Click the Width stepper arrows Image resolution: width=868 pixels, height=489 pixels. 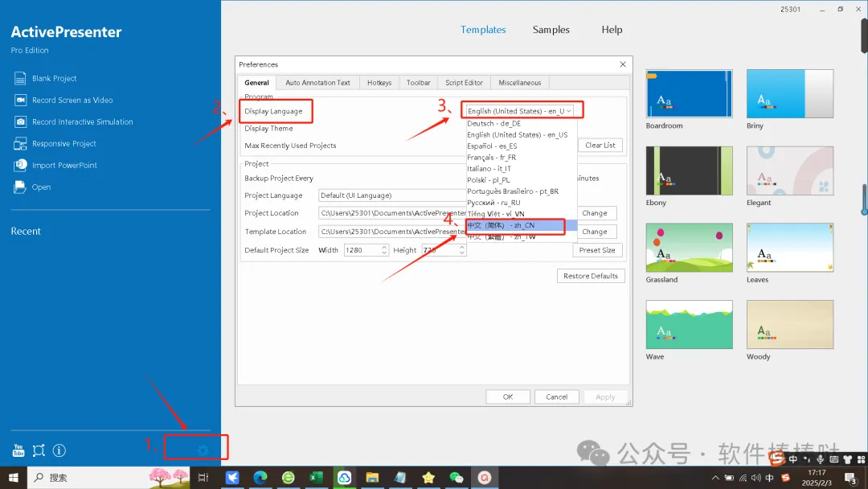pos(384,250)
